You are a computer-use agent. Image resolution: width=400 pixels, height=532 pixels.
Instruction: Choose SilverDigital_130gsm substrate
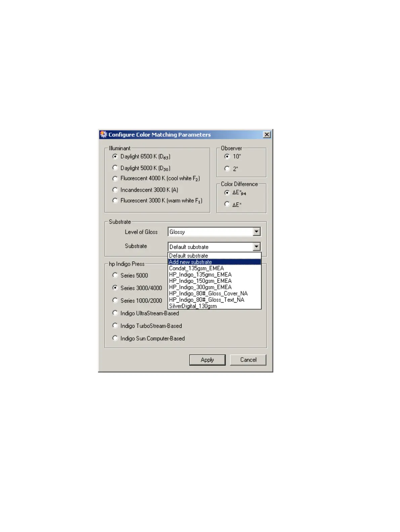[214, 306]
